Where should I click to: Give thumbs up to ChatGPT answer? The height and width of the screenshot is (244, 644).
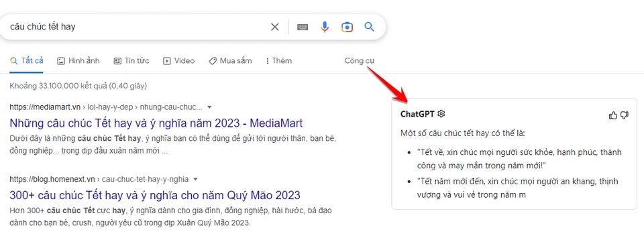tap(612, 115)
